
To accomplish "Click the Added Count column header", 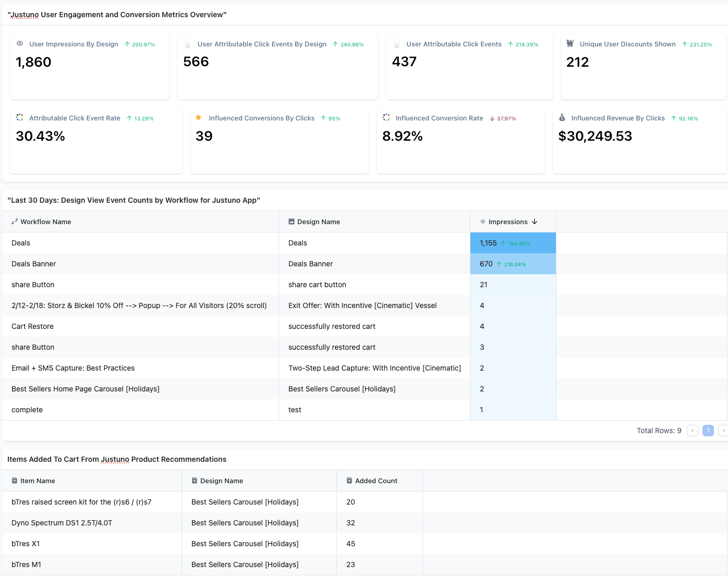I will tap(376, 481).
